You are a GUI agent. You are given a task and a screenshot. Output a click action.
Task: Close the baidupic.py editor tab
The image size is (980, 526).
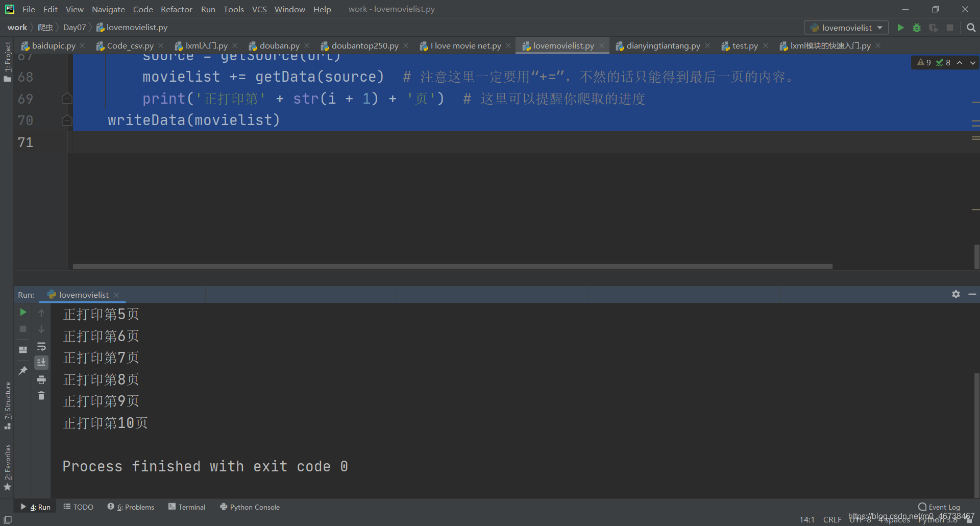[x=82, y=45]
